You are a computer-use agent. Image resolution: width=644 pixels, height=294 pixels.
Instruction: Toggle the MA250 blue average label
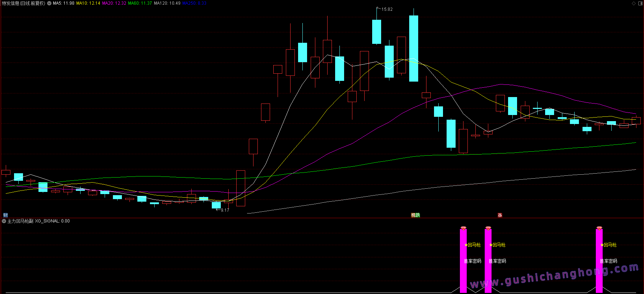194,3
